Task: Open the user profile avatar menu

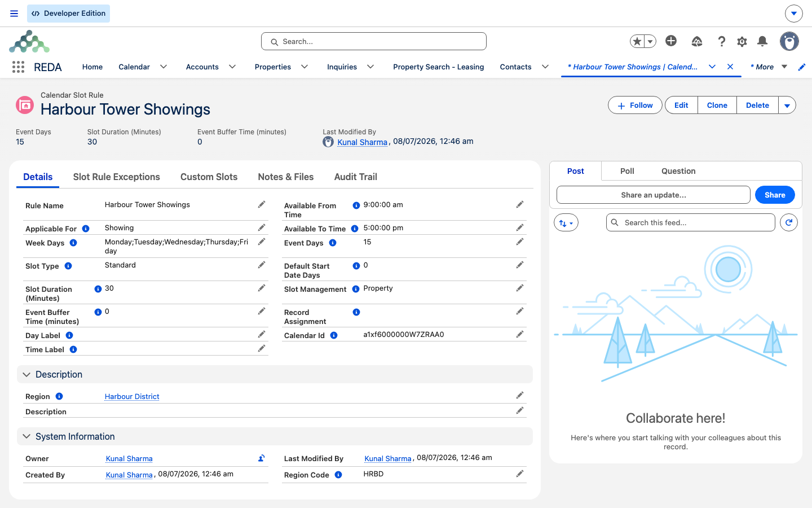Action: (789, 41)
